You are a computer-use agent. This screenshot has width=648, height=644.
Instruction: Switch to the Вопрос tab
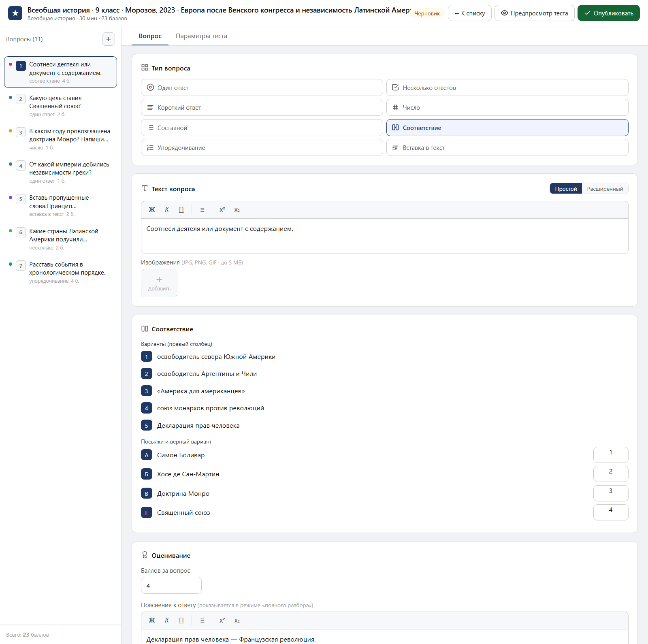click(150, 36)
